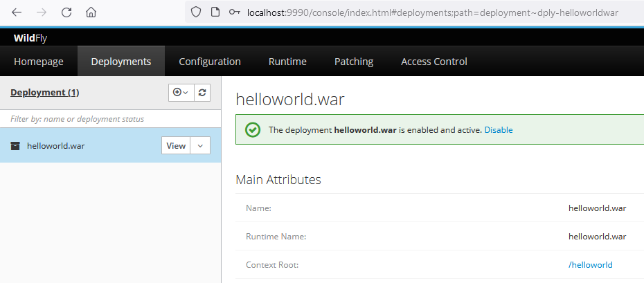Click the View button for helloworld.war
The height and width of the screenshot is (283, 644).
click(x=176, y=145)
